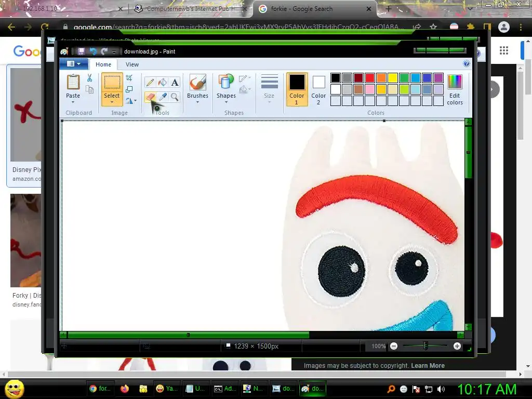Open the Brushes dropdown arrow
The height and width of the screenshot is (399, 532).
(x=197, y=102)
